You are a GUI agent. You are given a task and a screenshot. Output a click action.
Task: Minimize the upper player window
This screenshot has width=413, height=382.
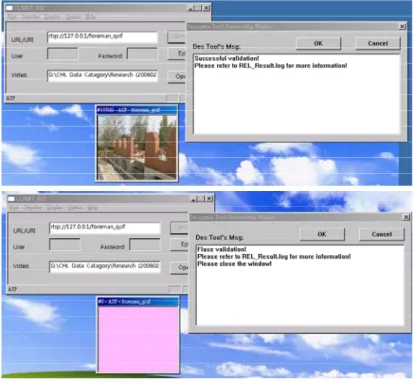(191, 8)
